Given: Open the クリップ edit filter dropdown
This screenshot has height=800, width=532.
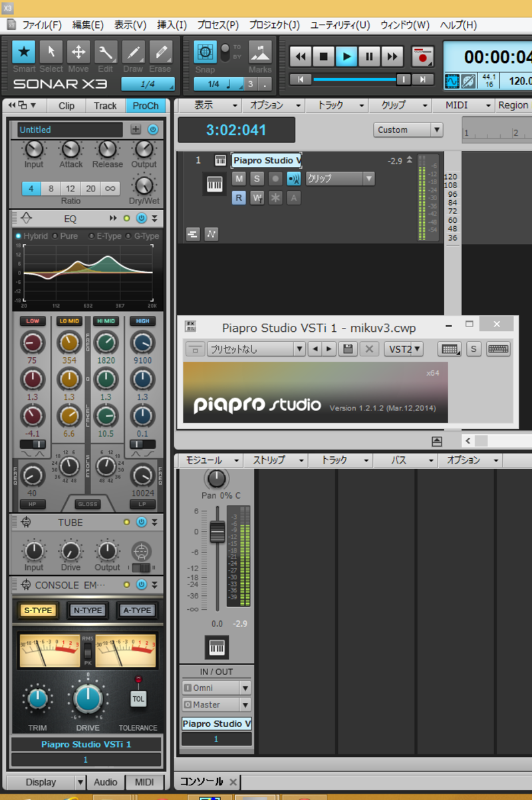Looking at the screenshot, I should (x=340, y=178).
